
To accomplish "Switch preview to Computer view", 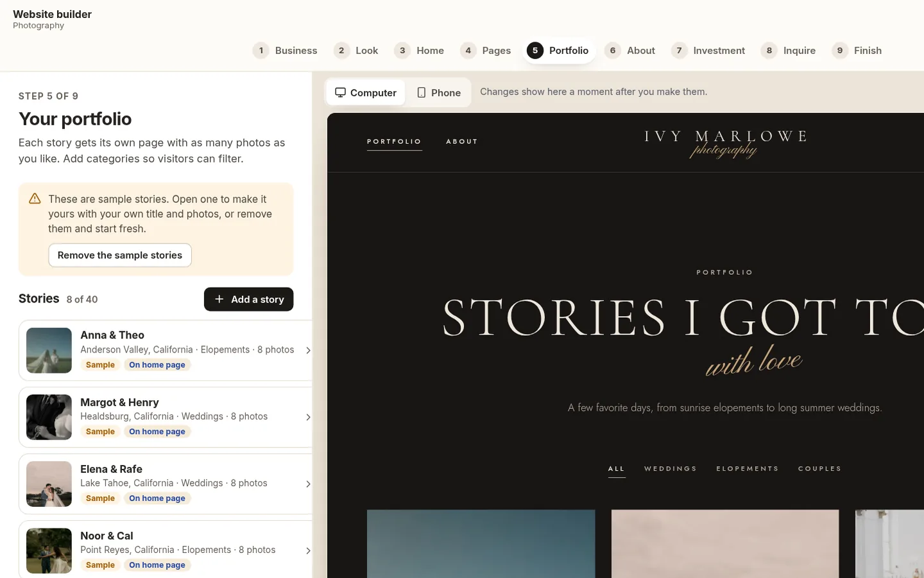I will click(366, 92).
